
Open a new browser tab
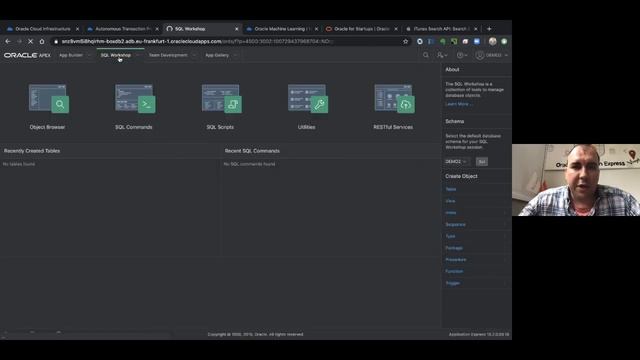(x=489, y=29)
